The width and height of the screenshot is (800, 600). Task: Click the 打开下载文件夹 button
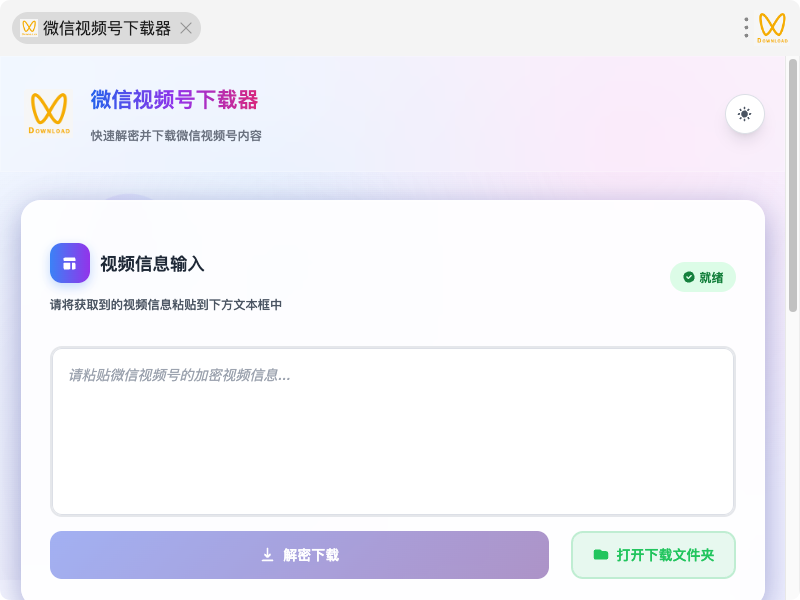(653, 555)
